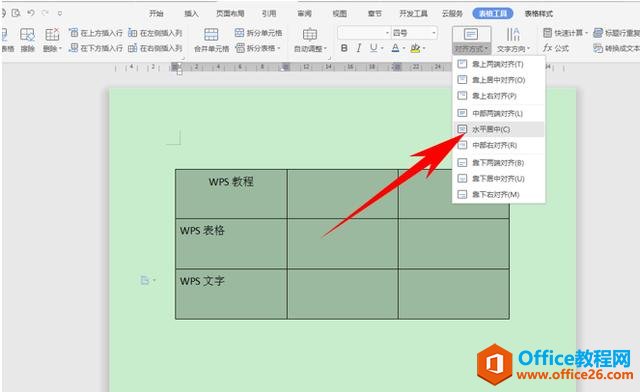Click the Formula (fx 公式) button

556,48
